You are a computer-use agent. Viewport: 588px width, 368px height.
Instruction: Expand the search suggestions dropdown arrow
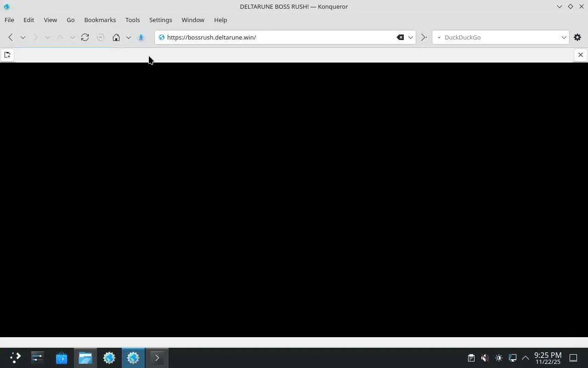pos(564,37)
